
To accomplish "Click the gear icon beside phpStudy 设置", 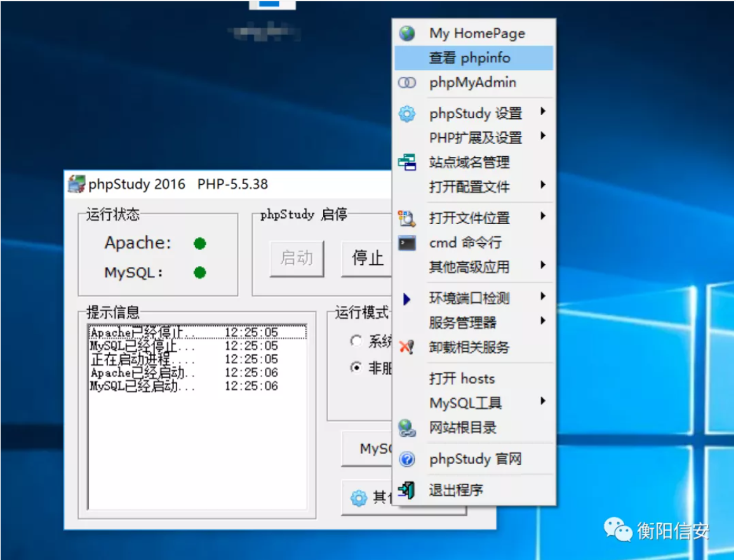I will point(407,114).
